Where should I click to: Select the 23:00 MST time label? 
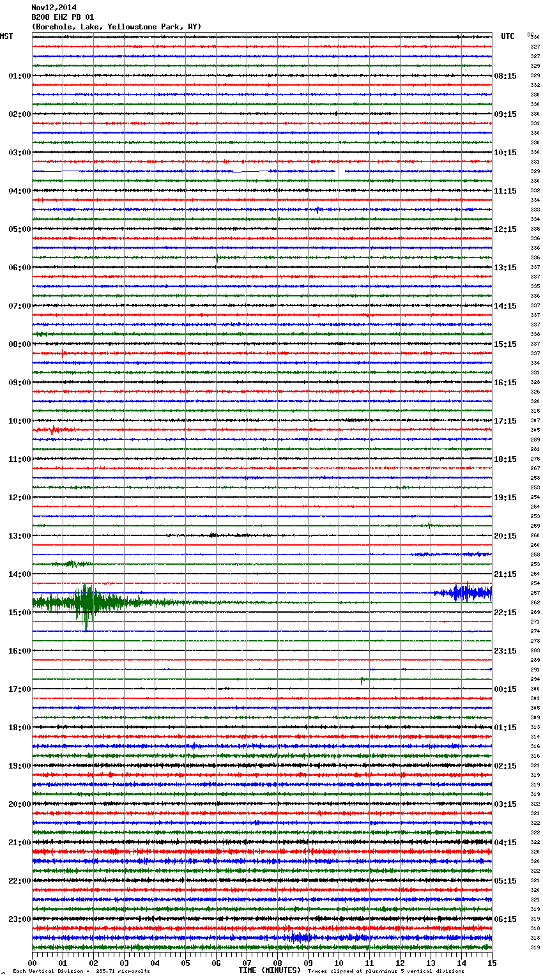[20, 919]
